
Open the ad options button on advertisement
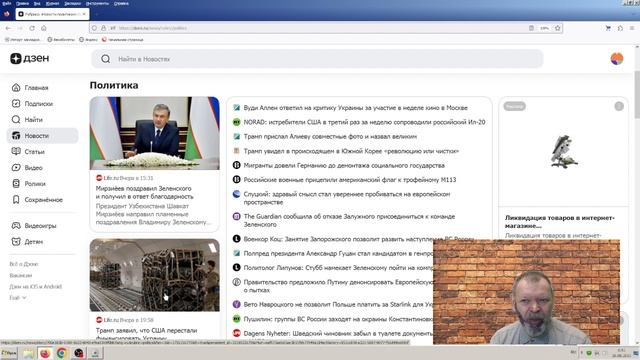(x=619, y=106)
